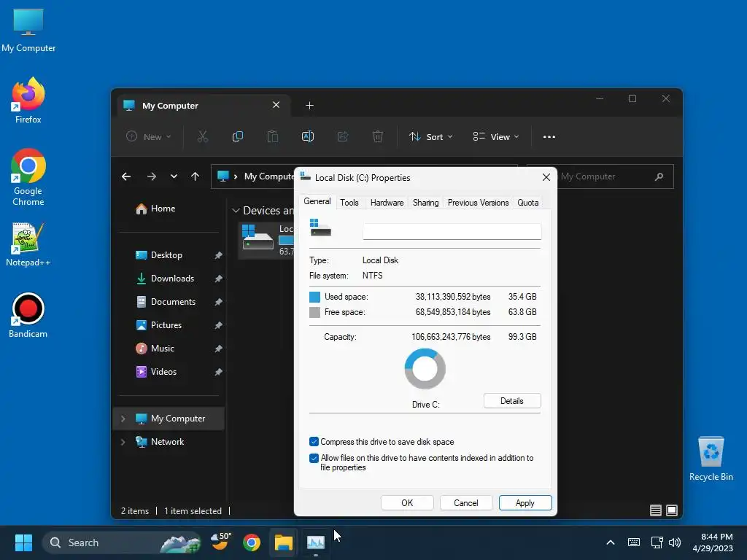Viewport: 747px width, 560px height.
Task: Click the drive usage donut chart
Action: pyautogui.click(x=425, y=368)
